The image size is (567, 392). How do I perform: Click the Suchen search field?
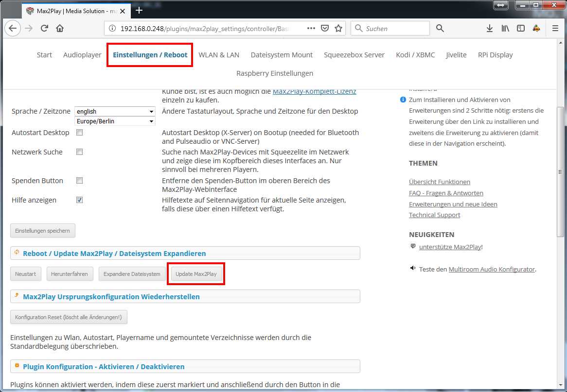(x=390, y=29)
